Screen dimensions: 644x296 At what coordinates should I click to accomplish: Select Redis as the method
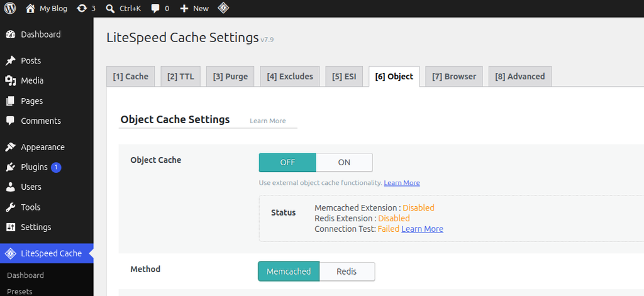pos(347,271)
